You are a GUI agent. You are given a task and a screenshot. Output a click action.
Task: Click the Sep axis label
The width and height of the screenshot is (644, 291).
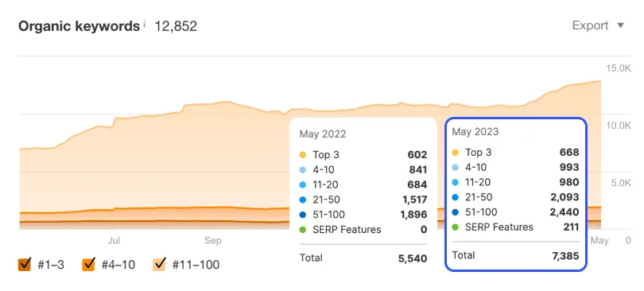point(213,241)
